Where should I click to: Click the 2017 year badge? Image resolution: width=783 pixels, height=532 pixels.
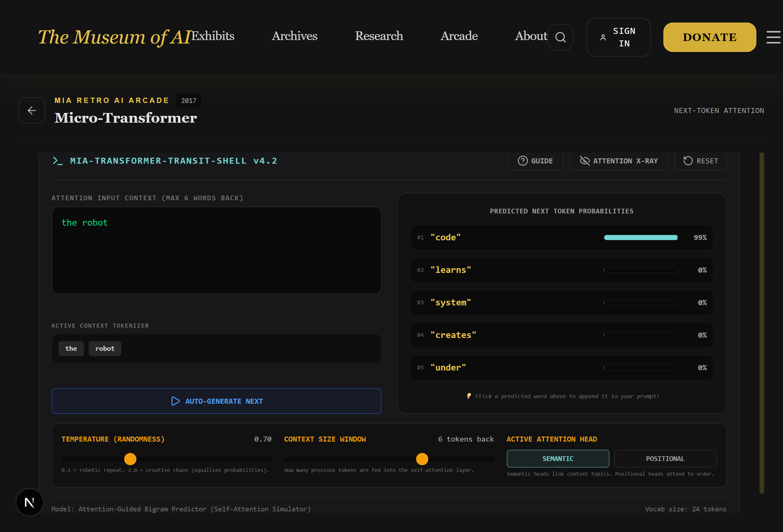point(189,101)
